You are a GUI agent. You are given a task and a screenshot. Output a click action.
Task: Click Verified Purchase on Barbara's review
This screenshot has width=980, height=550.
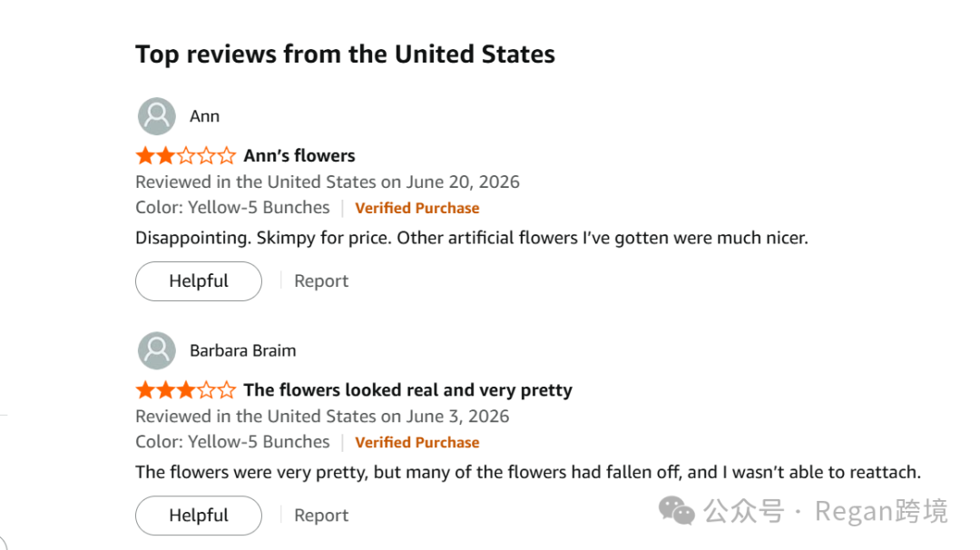pos(416,443)
